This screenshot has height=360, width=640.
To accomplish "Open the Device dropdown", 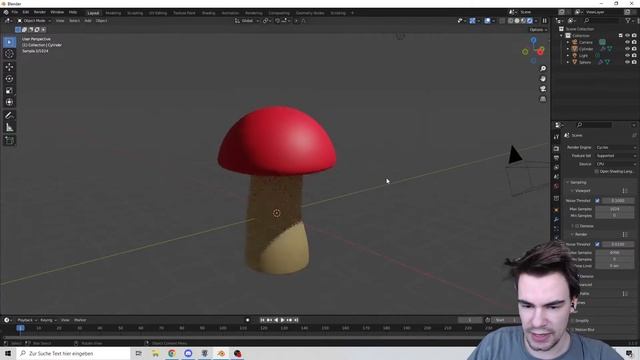I will (616, 164).
